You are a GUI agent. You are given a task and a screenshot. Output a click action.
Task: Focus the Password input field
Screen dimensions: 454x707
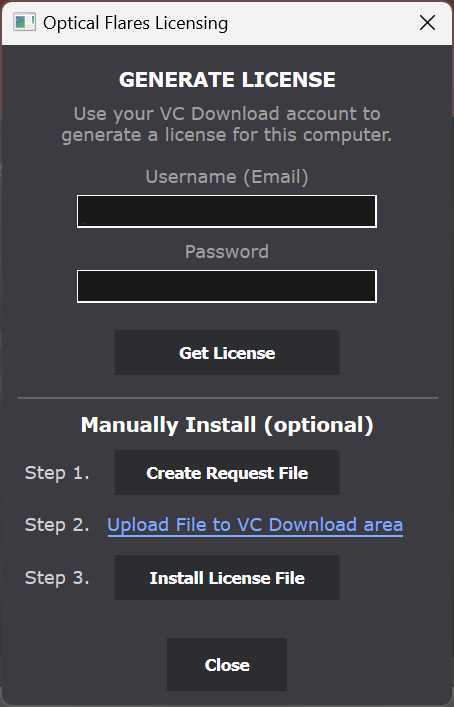point(227,286)
